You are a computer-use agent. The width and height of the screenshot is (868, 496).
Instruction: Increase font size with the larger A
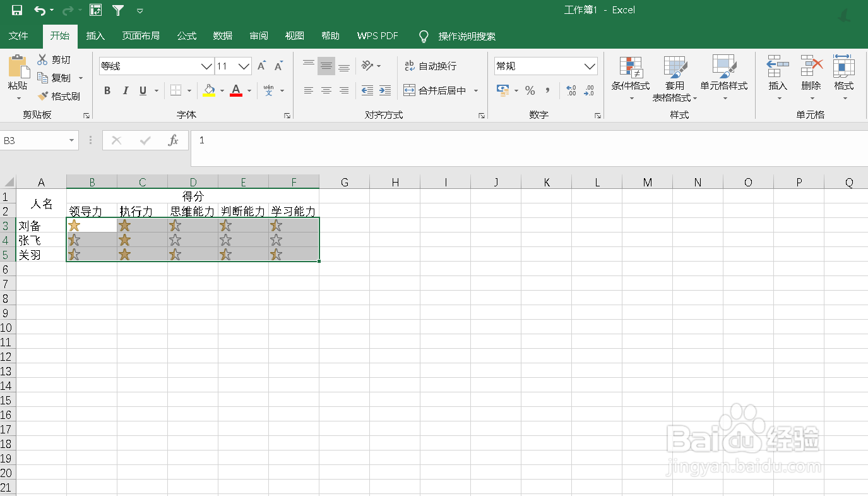(x=262, y=66)
